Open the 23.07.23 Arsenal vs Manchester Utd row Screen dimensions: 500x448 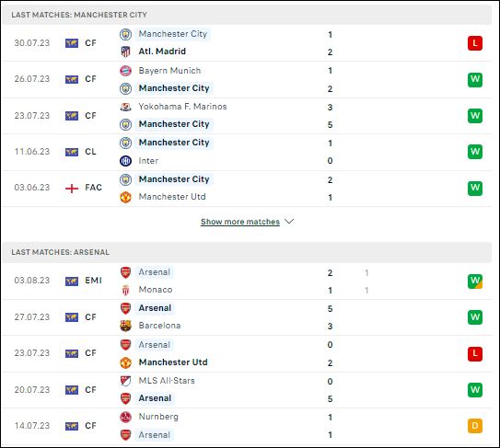(x=247, y=353)
